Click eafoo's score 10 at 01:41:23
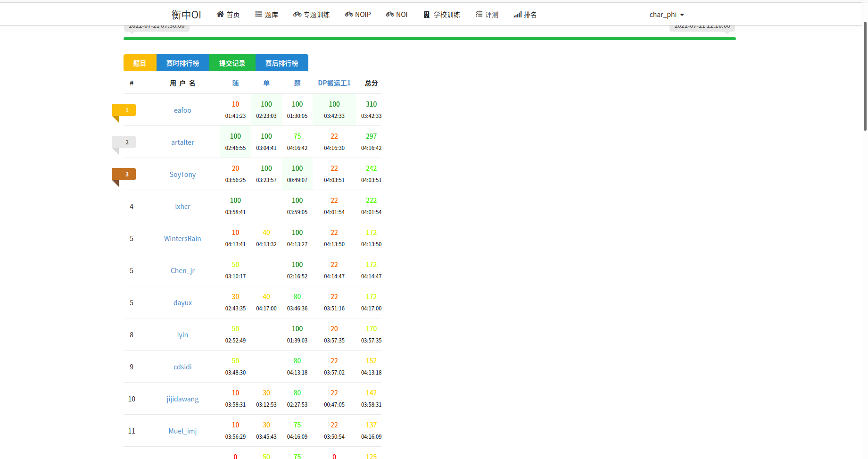Screen dimensions: 868x459 click(235, 104)
